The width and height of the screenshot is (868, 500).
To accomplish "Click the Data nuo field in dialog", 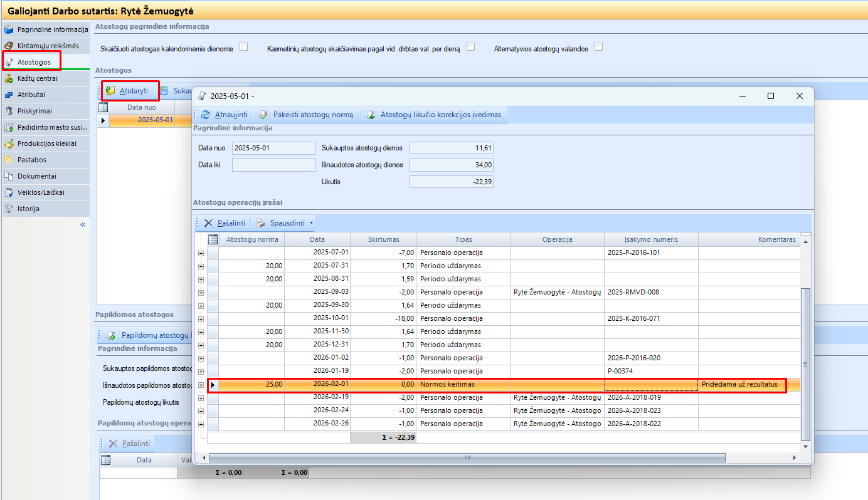I will [x=273, y=148].
